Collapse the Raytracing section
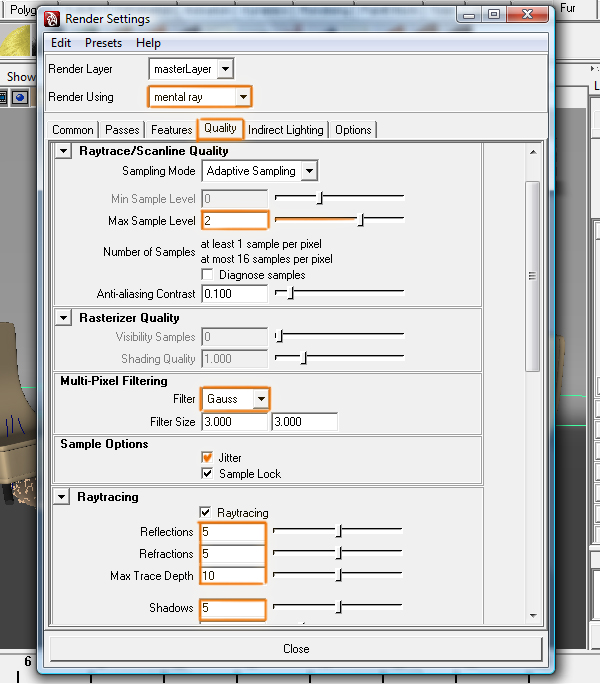The height and width of the screenshot is (684, 600). [x=62, y=497]
